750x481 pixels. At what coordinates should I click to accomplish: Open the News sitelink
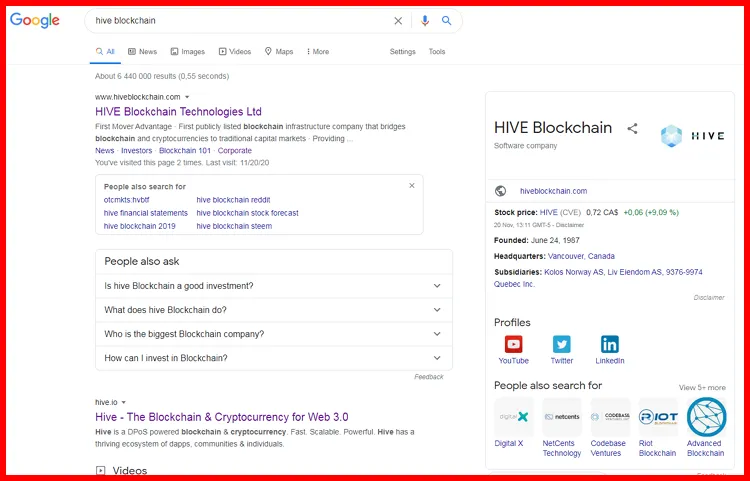[105, 151]
